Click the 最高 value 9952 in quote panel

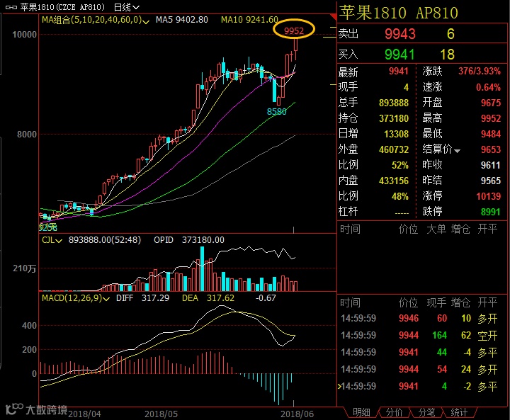[491, 118]
